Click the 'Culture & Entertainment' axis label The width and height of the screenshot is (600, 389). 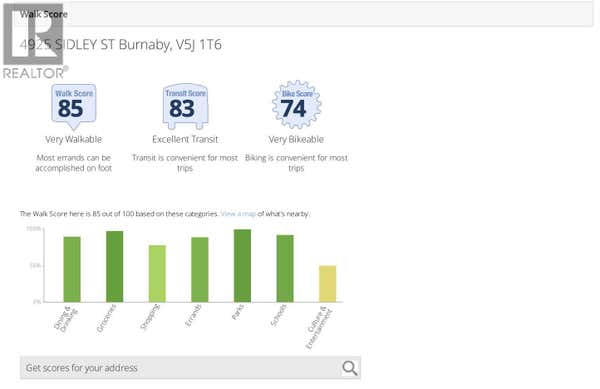point(318,328)
